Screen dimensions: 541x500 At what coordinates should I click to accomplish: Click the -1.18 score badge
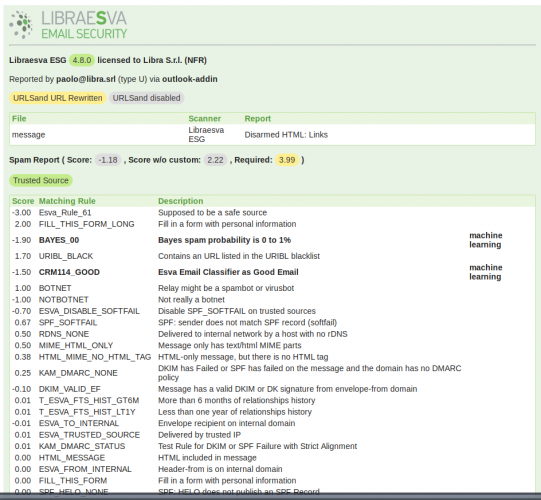[x=108, y=160]
